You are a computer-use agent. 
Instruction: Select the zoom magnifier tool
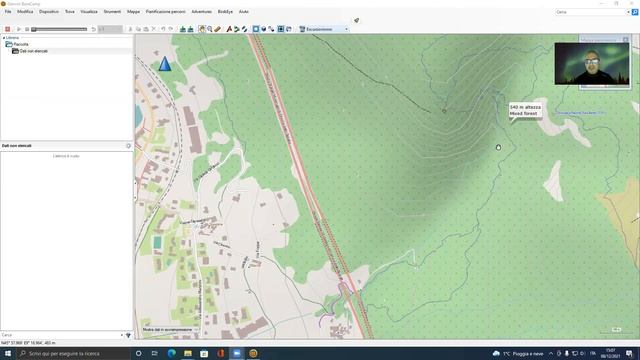click(x=209, y=29)
